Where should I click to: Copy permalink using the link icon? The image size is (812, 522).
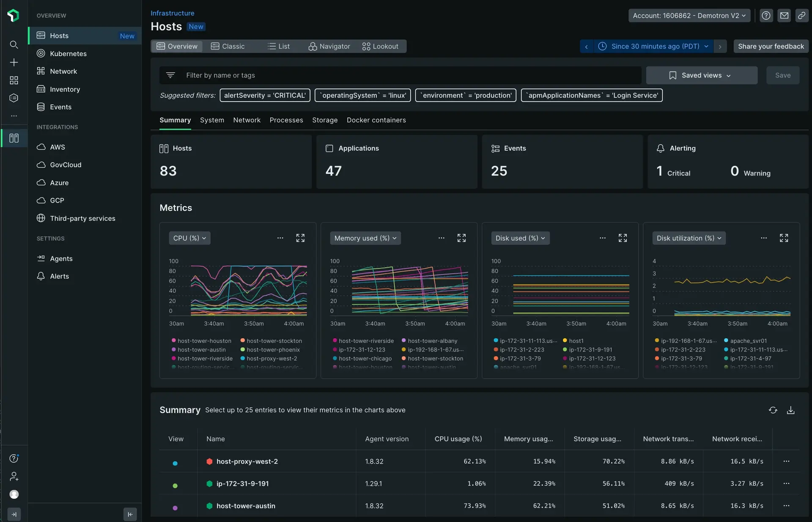pos(801,16)
